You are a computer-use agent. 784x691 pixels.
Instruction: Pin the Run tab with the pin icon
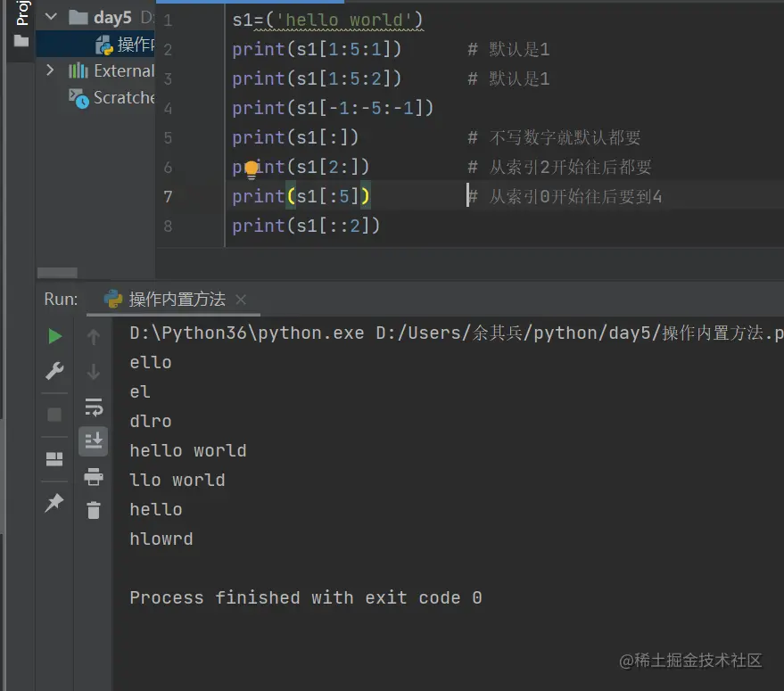pos(54,503)
